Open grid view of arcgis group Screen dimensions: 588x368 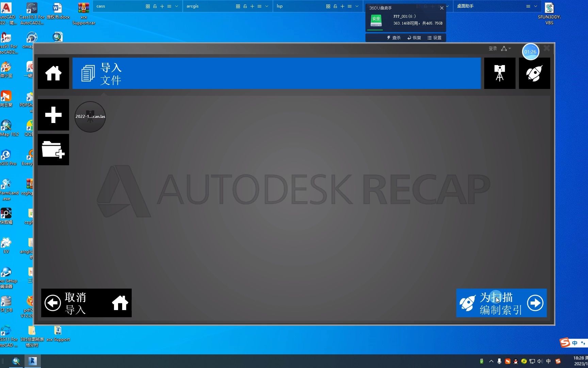[238, 6]
